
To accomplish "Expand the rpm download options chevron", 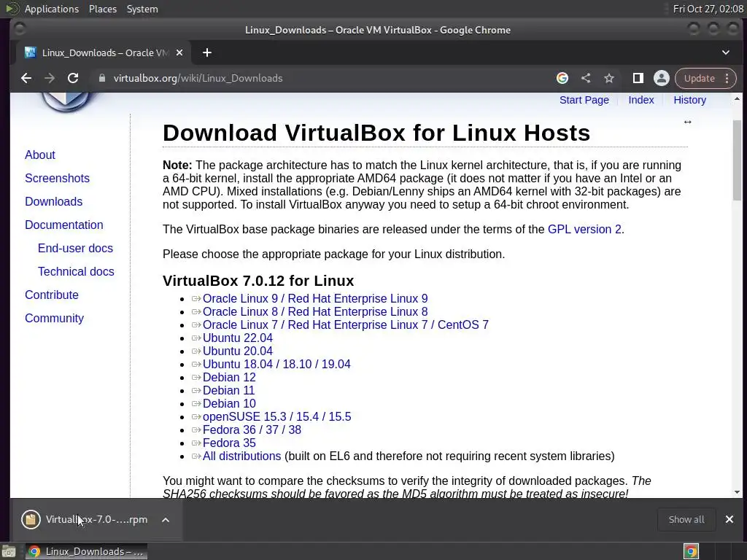I will click(166, 519).
